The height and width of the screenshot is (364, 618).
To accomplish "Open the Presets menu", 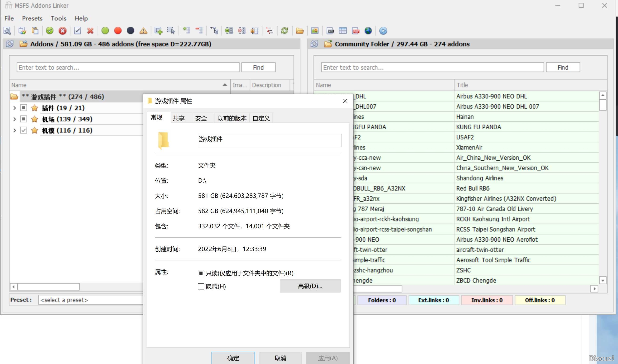I will [32, 18].
